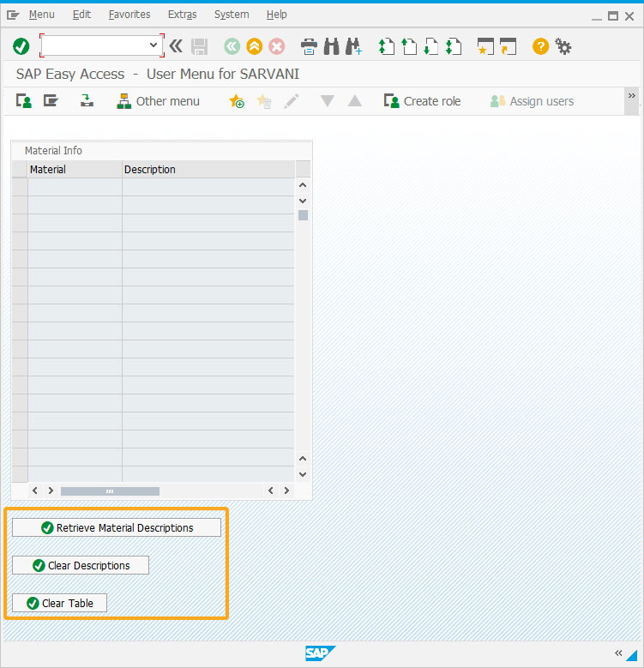Click the right-side horizontal scroll-right arrow
The image size is (644, 668).
click(286, 490)
